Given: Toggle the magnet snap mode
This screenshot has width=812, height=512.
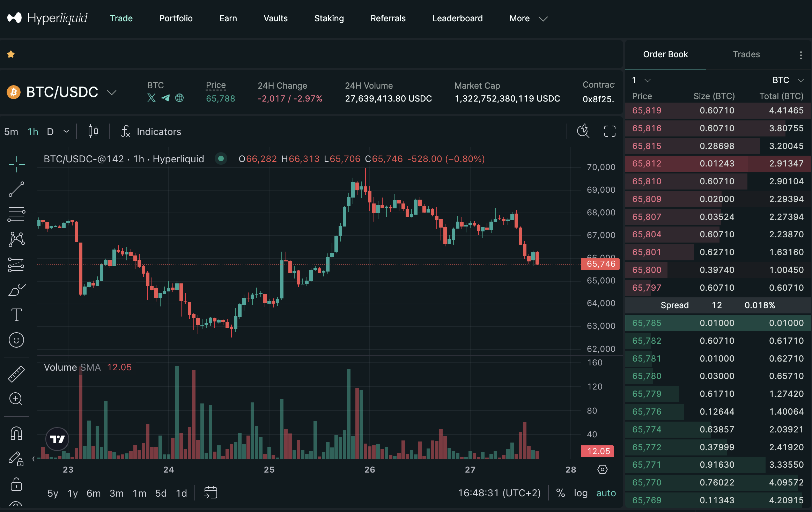Looking at the screenshot, I should (x=16, y=434).
